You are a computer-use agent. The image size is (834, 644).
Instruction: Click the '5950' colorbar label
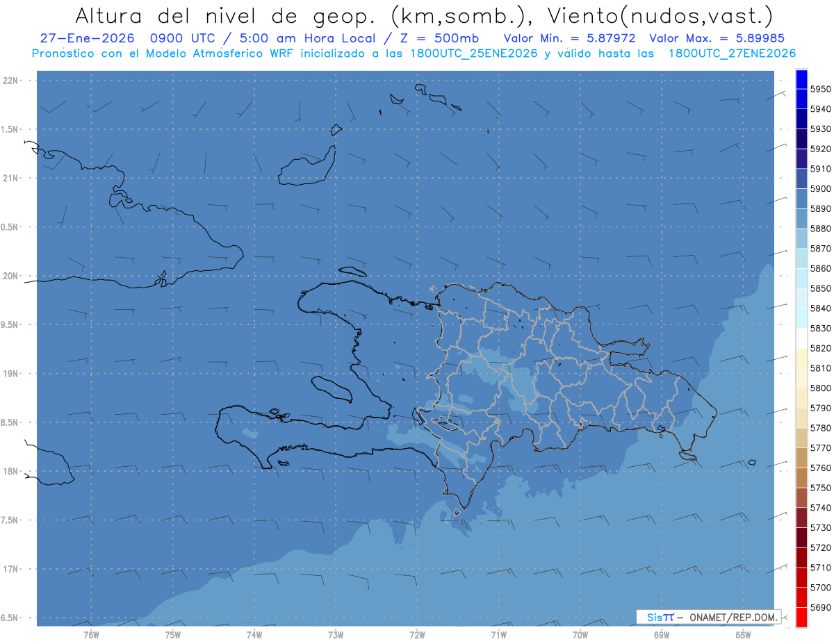point(821,89)
